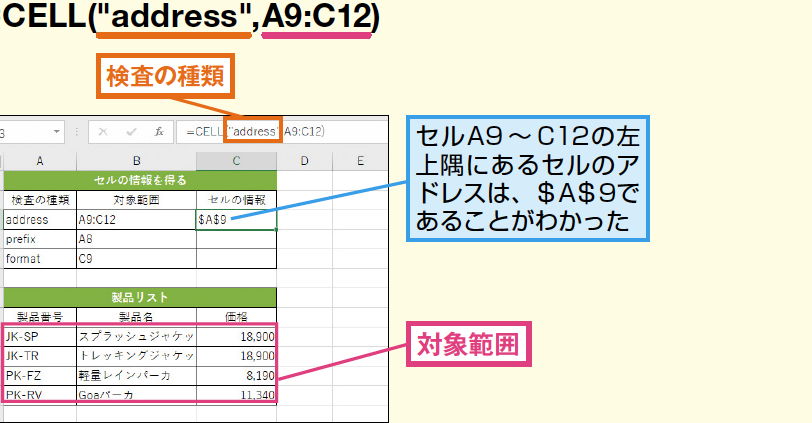Viewport: 812px width, 423px height.
Task: Select the JK-TR product number cell
Action: tap(40, 356)
